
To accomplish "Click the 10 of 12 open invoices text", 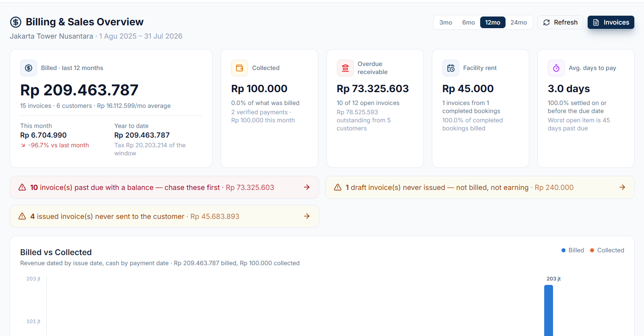I will coord(368,103).
